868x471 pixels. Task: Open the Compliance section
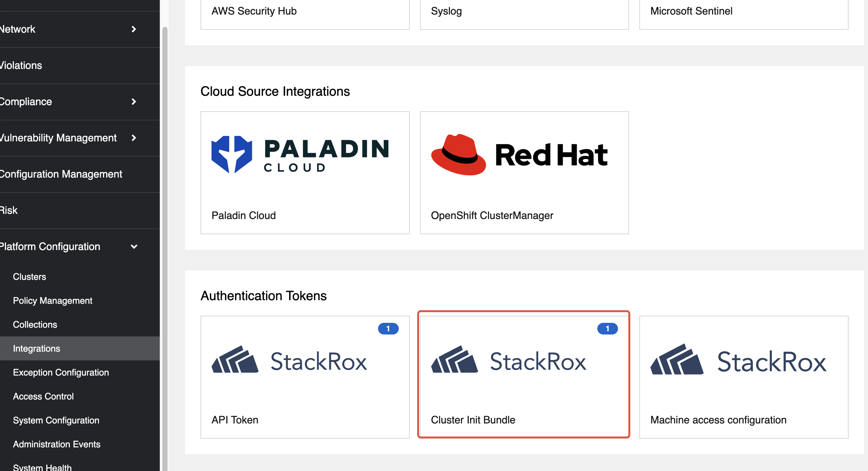tap(80, 102)
